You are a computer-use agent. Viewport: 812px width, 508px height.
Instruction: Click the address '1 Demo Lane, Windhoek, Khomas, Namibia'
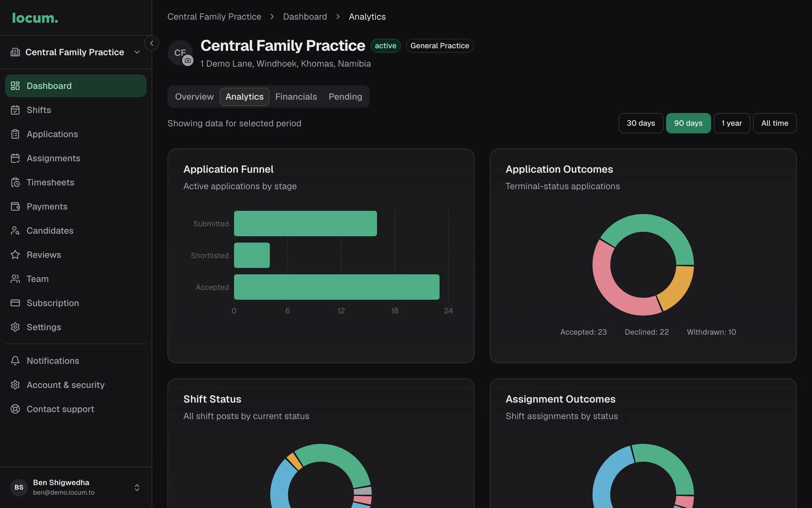coord(285,64)
